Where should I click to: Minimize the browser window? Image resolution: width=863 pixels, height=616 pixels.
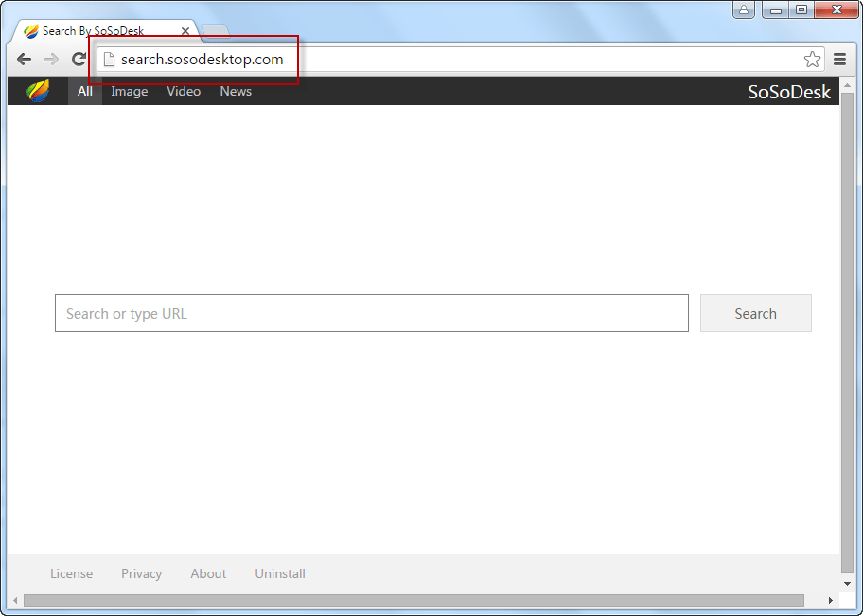click(x=776, y=9)
